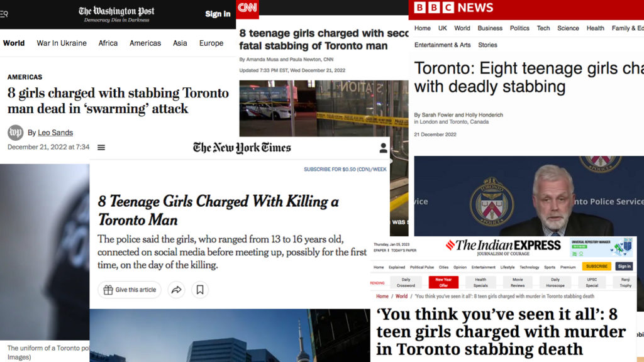Click the CNN logo
This screenshot has width=644, height=362.
point(247,8)
